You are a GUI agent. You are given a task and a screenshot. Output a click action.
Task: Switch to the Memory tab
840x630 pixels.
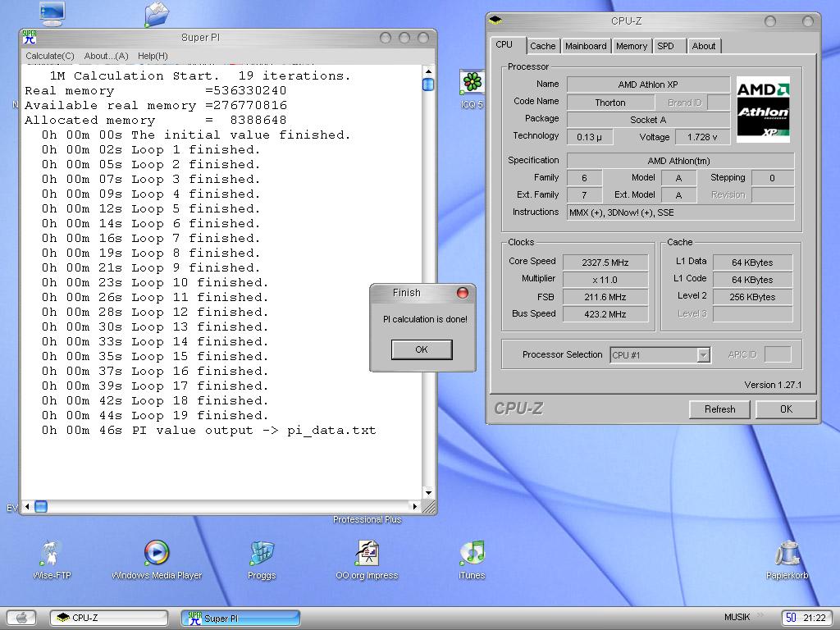tap(632, 46)
